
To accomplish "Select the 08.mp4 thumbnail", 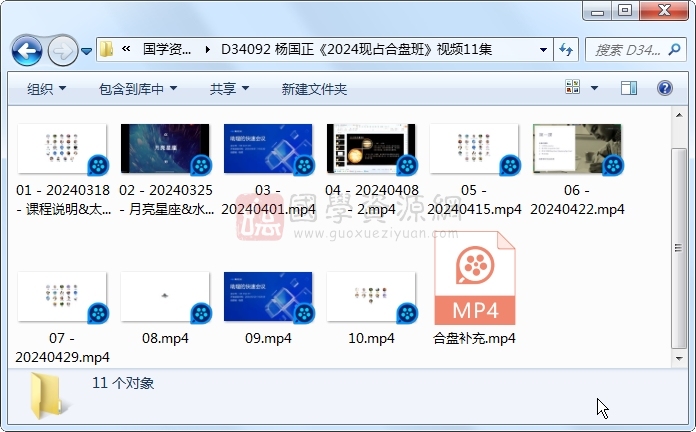I will (165, 297).
